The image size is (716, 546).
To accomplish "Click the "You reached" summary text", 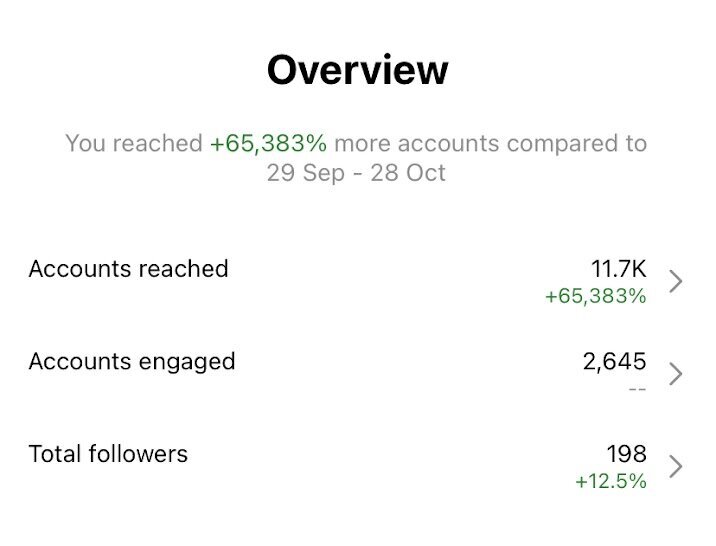I will tap(134, 143).
